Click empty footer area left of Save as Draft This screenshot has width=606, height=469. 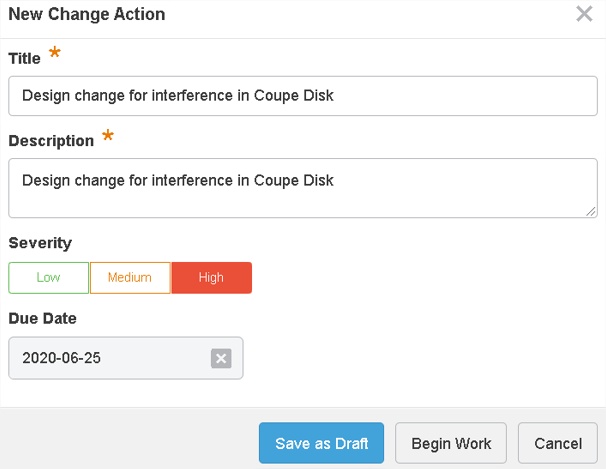click(x=130, y=443)
